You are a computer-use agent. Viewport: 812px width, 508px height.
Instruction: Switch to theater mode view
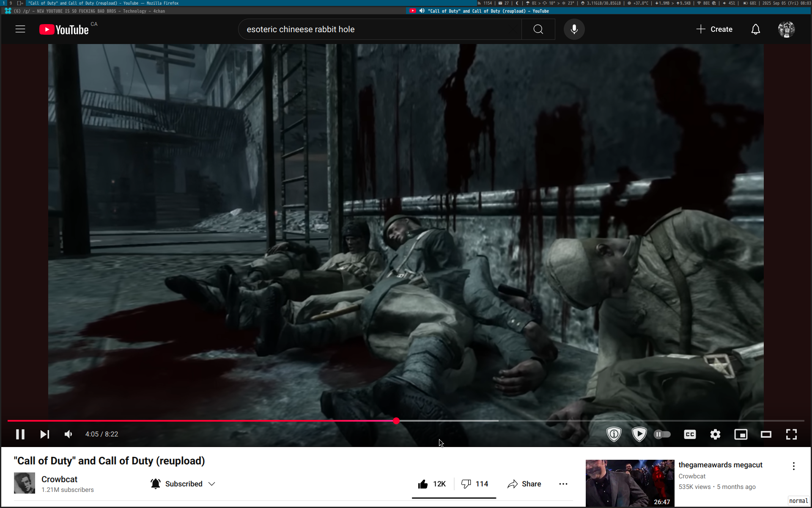[x=766, y=434]
